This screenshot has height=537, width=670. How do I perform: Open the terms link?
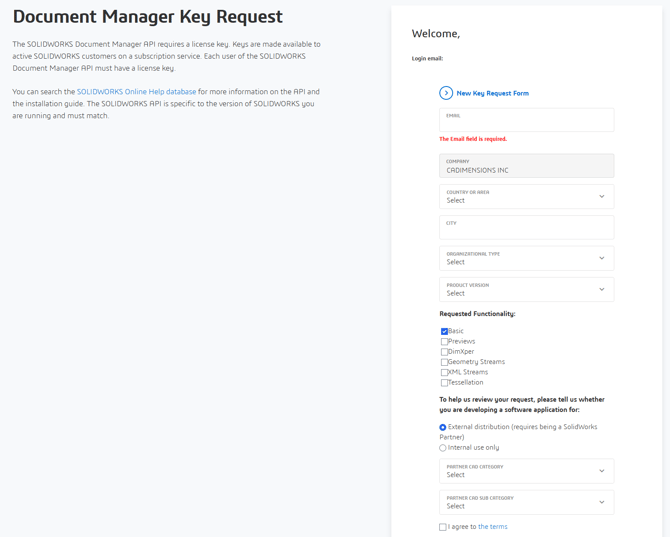pos(493,527)
